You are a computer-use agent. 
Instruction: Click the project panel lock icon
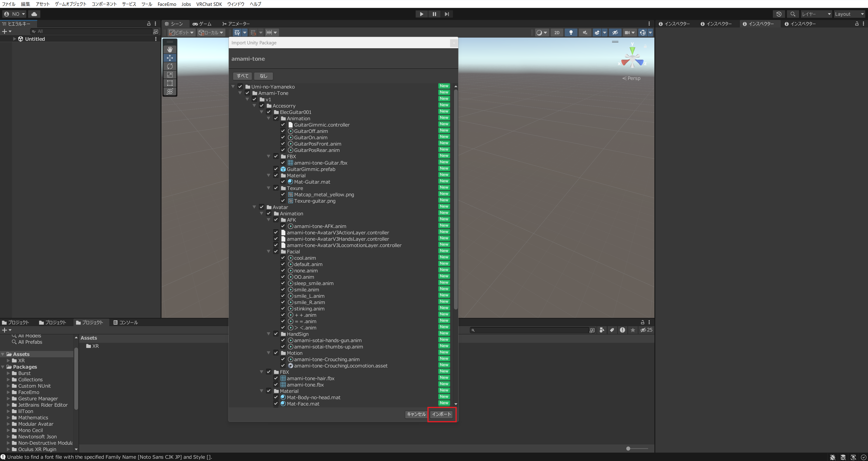pyautogui.click(x=642, y=322)
